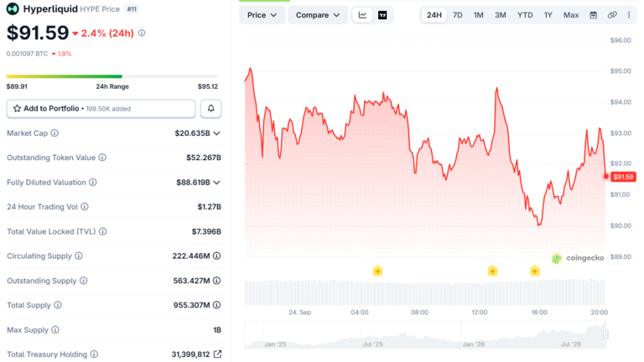Image resolution: width=644 pixels, height=362 pixels.
Task: Click the current price $91.59 chart label
Action: click(x=623, y=177)
